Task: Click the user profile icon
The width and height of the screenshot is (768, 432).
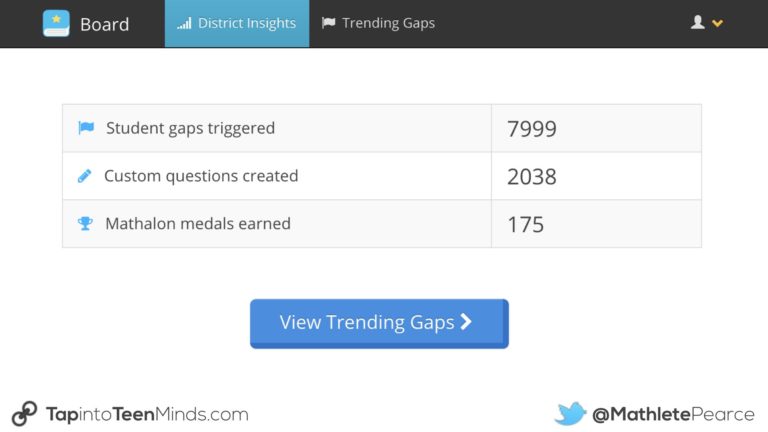Action: (698, 22)
